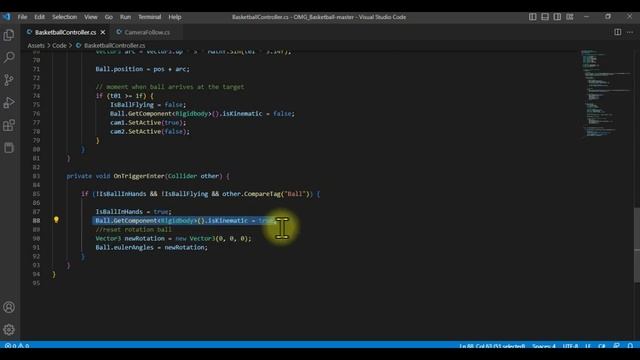
Task: Click the isKinematic = false line on line 76
Action: click(202, 113)
